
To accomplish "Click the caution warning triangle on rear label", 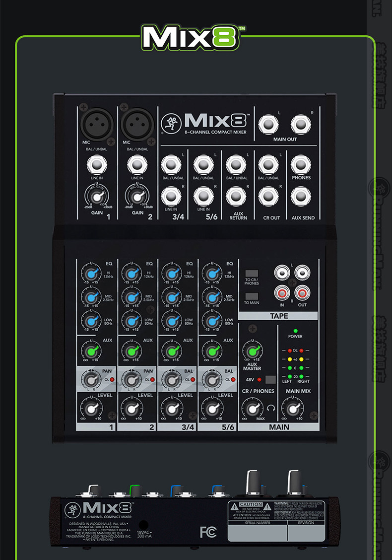I will [x=235, y=506].
